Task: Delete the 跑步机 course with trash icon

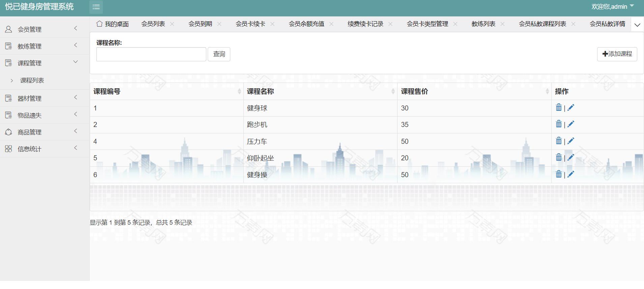Action: (559, 124)
